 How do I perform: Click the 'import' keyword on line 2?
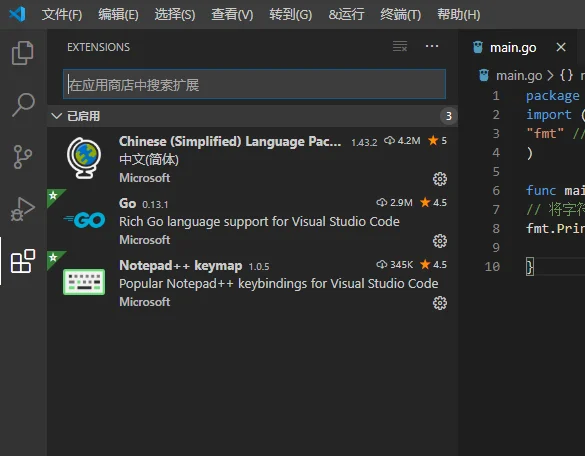coord(548,115)
